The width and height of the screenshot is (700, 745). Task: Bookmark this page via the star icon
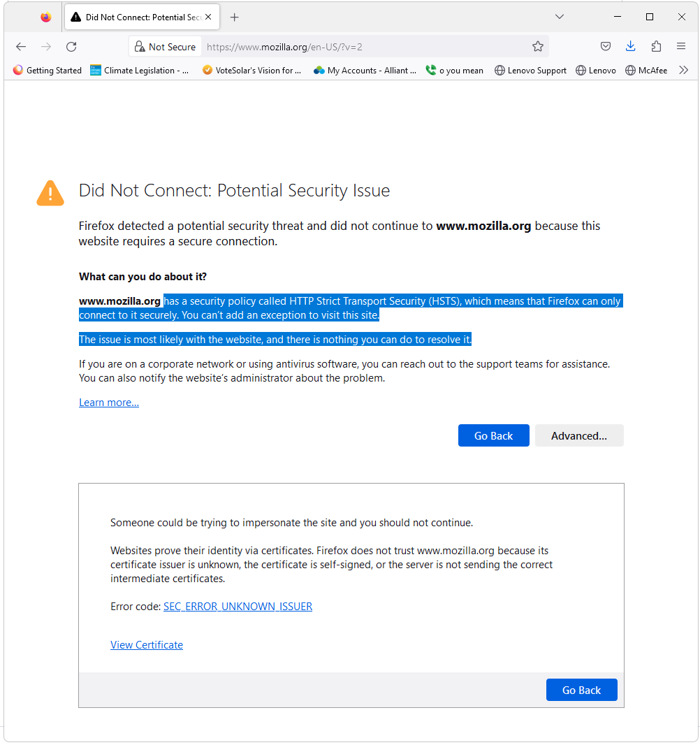coord(538,46)
